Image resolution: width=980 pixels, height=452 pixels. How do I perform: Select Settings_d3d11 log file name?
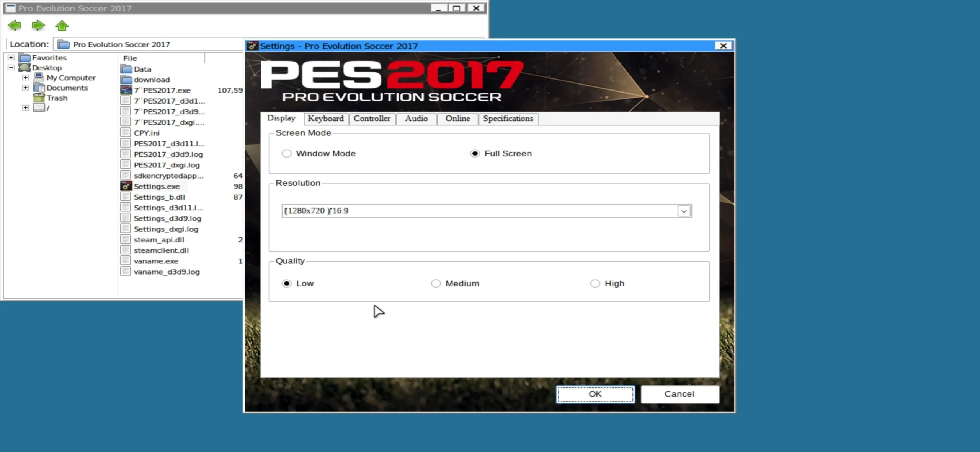pos(169,208)
